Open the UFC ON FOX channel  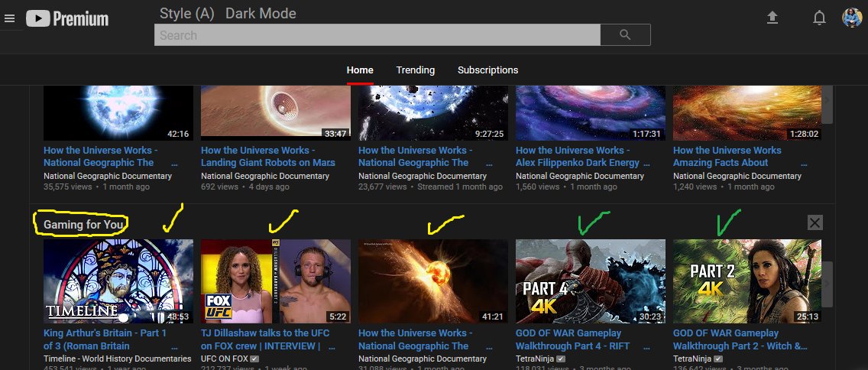coord(225,359)
